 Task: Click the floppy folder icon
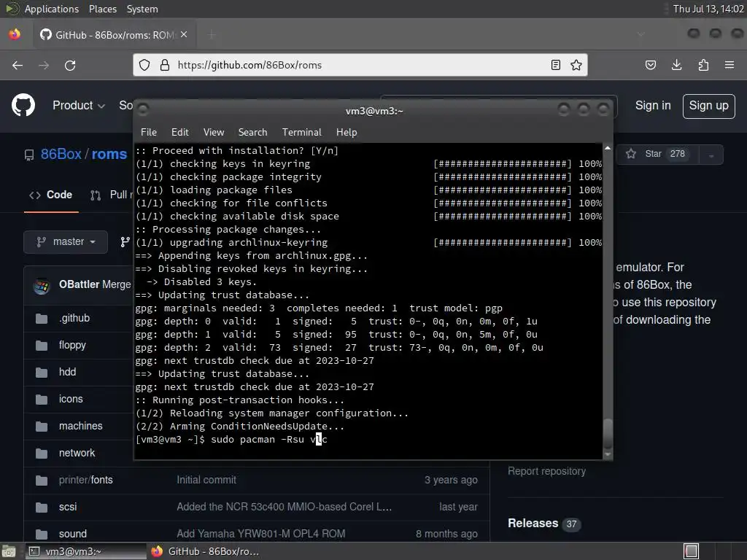pos(42,345)
